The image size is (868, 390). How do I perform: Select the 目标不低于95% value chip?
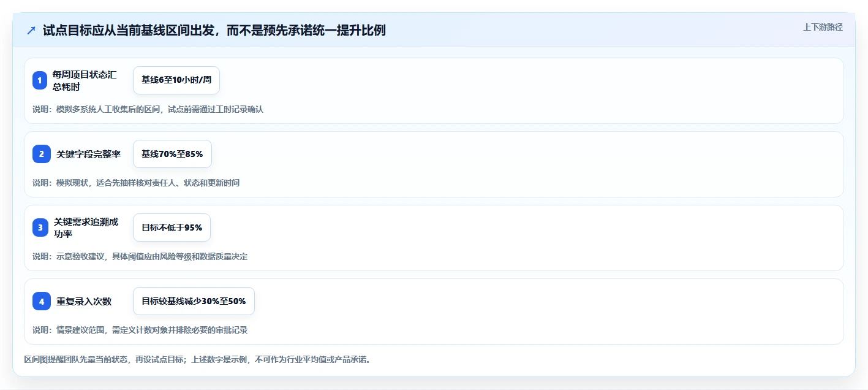point(172,227)
